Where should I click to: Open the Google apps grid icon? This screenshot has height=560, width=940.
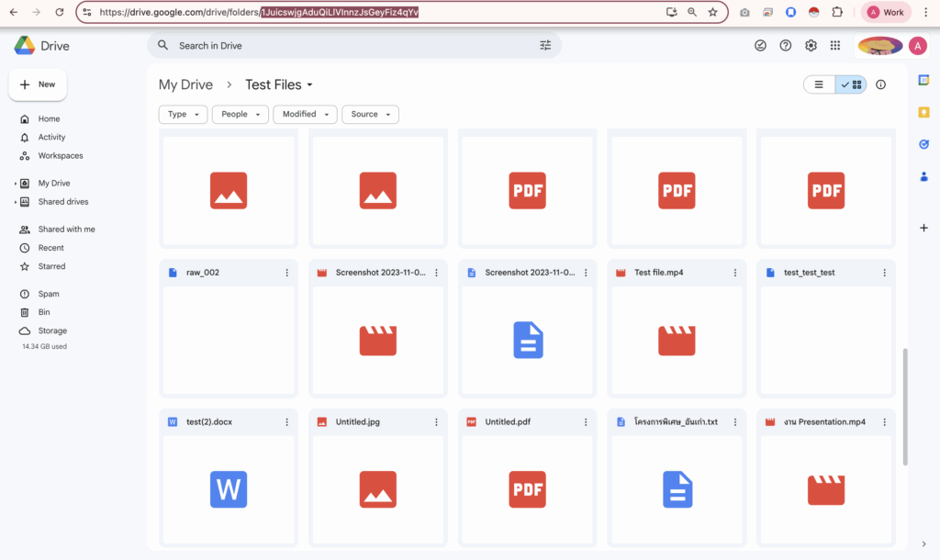[x=835, y=46]
